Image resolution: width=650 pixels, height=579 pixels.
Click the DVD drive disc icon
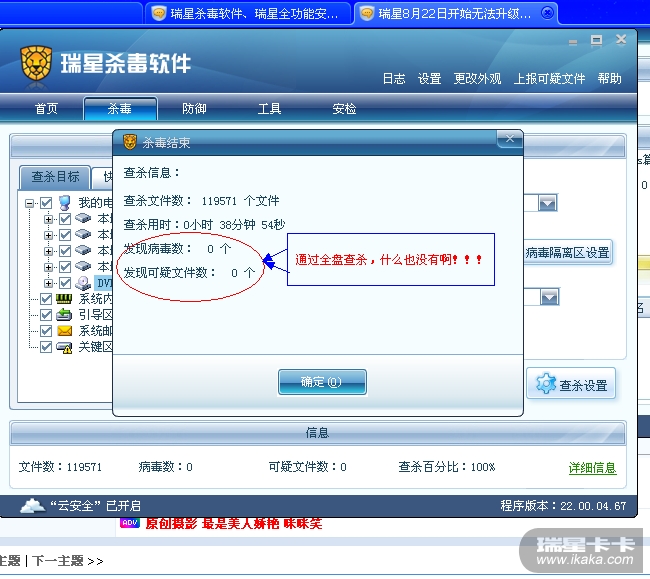pyautogui.click(x=83, y=283)
